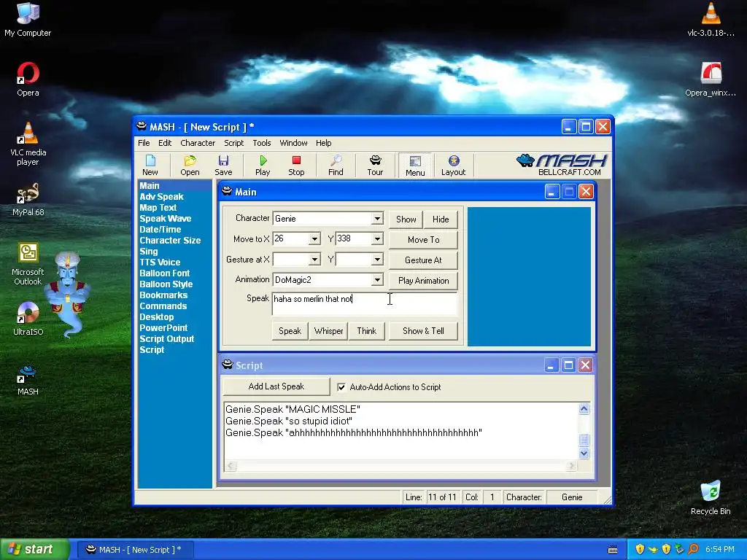747x560 pixels.
Task: Open the Tools menu
Action: [x=262, y=143]
